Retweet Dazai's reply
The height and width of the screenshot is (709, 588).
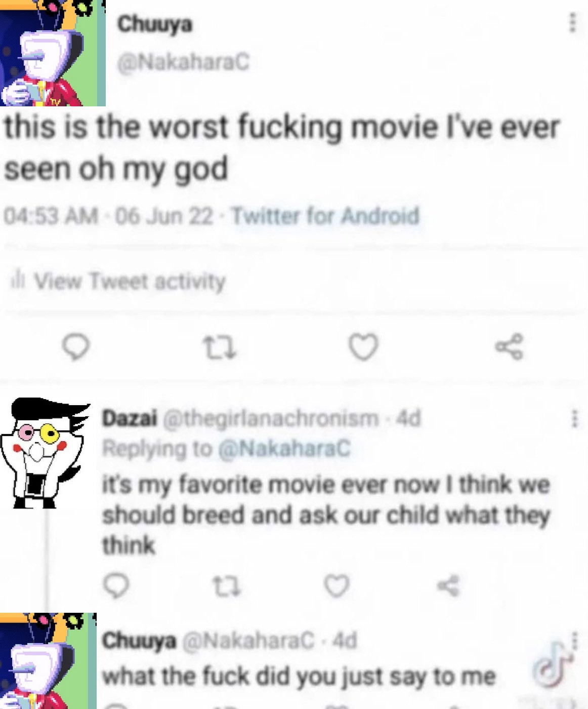click(226, 586)
